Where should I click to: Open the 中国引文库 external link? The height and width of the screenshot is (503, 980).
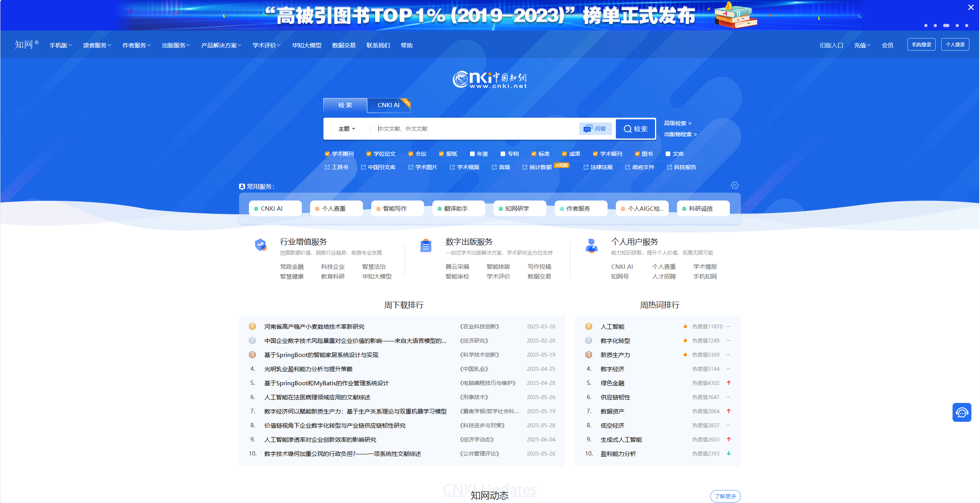[378, 167]
